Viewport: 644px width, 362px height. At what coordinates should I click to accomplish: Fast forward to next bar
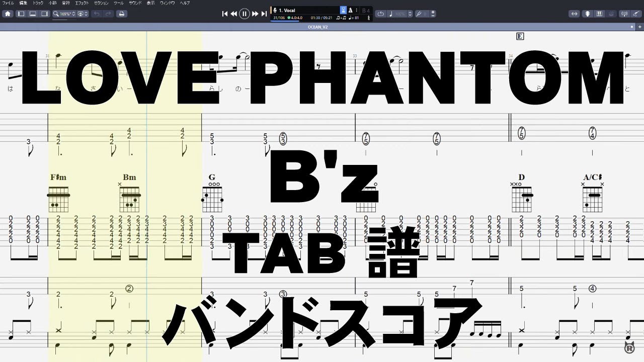(x=255, y=14)
